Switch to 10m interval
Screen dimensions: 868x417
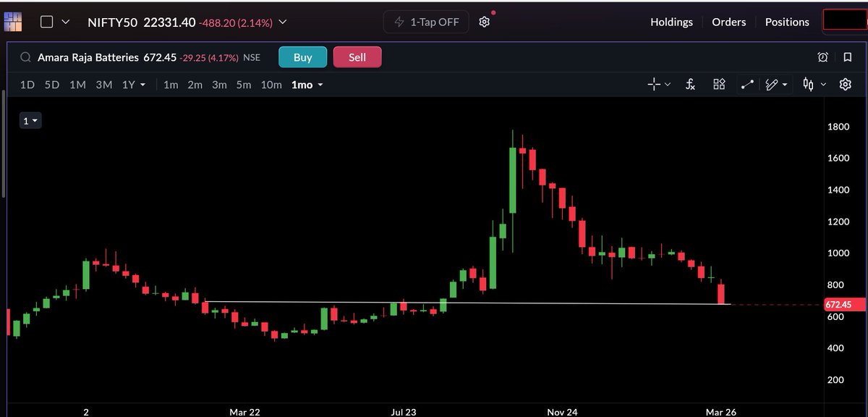(271, 85)
